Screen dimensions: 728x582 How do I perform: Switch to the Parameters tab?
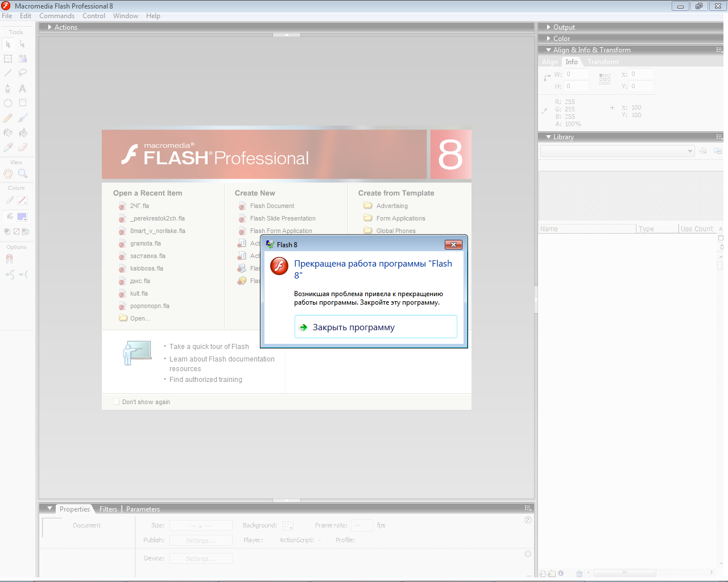click(143, 509)
